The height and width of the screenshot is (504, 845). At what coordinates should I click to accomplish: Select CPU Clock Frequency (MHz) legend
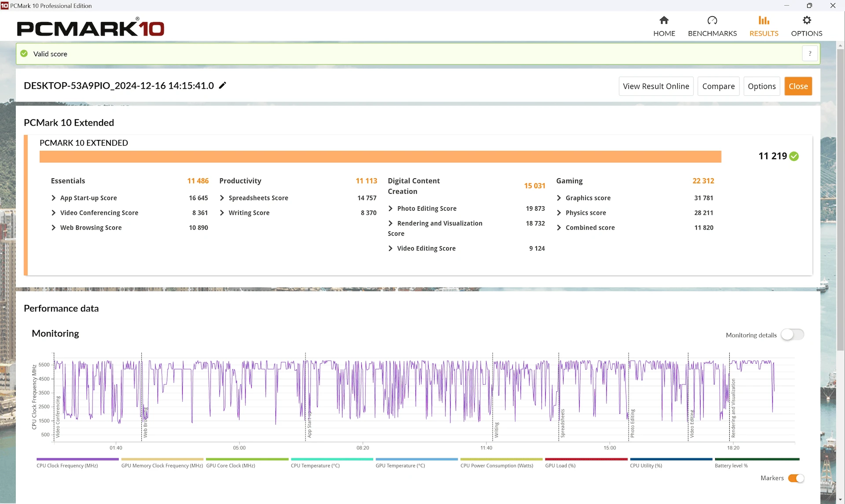pos(77,463)
